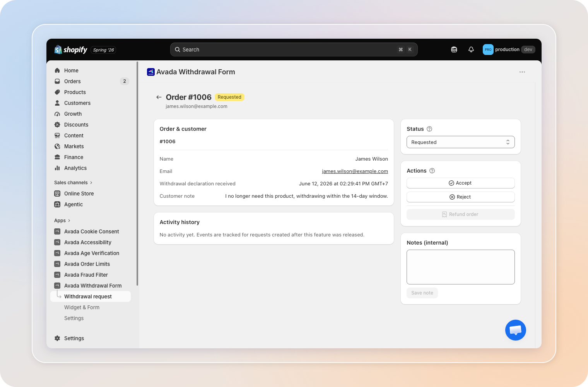Click the help icon next to Status
The image size is (588, 387).
click(429, 129)
